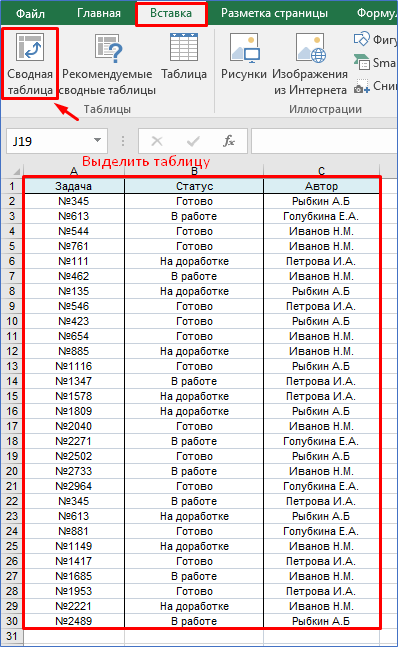Select cell №423
The width and height of the screenshot is (398, 647).
click(x=74, y=321)
